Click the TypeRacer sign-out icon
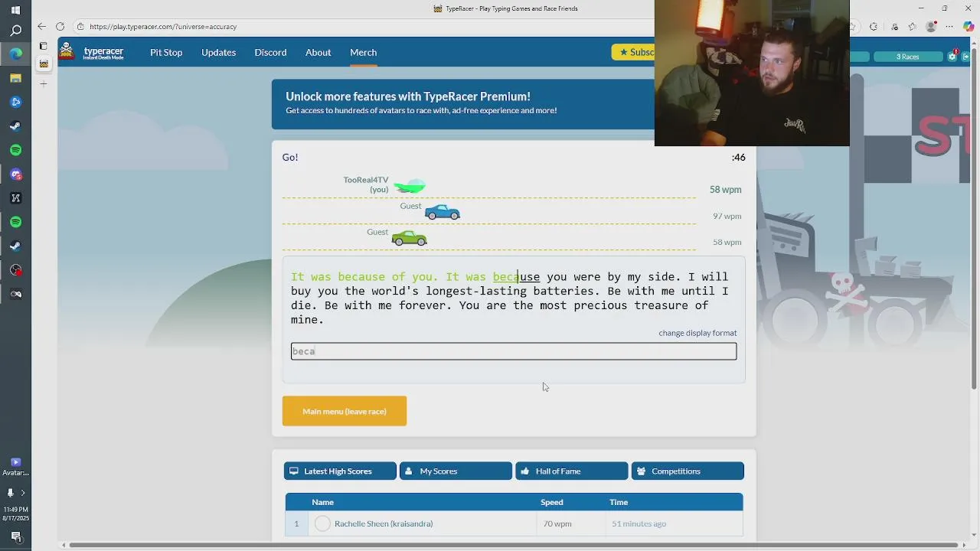980x551 pixels. point(966,57)
